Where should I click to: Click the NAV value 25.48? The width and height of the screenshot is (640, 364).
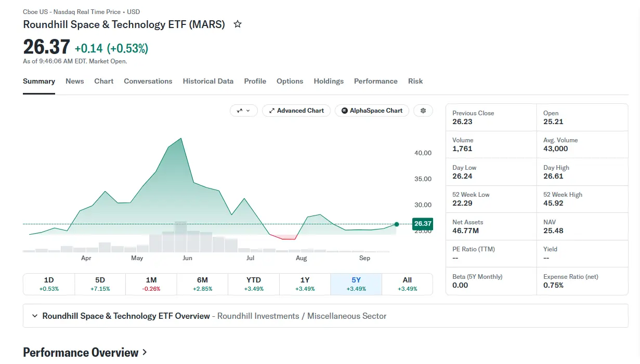[553, 231]
